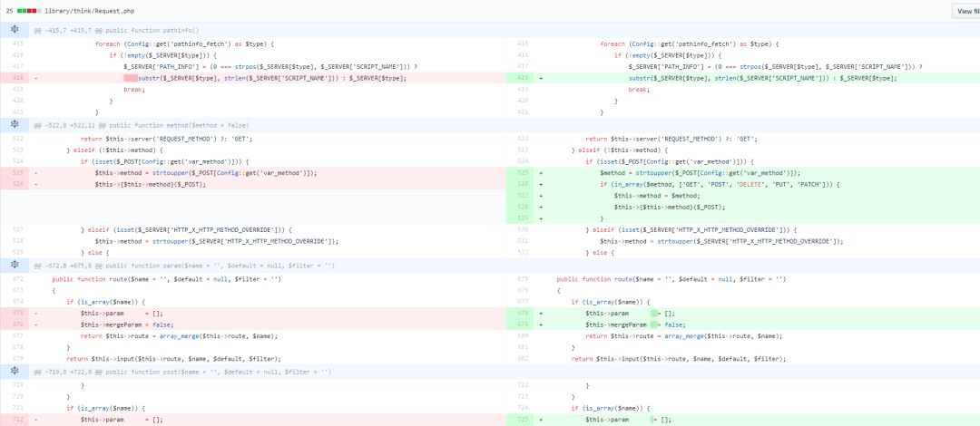
Task: Click hunk header text '@@ -415,7 +415,7 @@ public function pathinfo()'
Action: coord(116,30)
